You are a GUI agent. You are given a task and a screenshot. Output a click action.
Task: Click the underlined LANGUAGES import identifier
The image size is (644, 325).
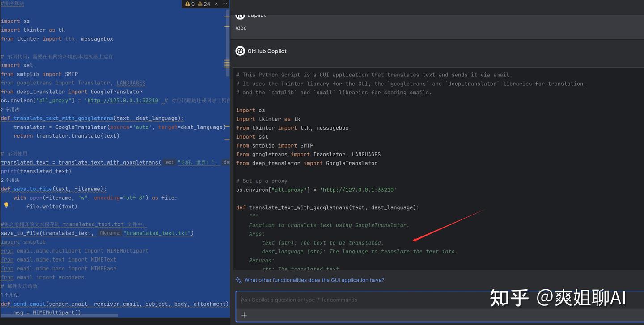point(131,83)
